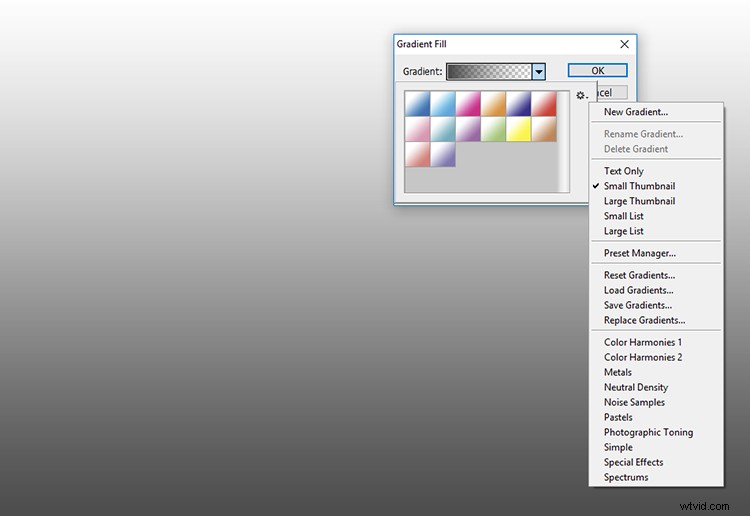This screenshot has height=516, width=750.
Task: Switch to Large List view
Action: click(623, 231)
